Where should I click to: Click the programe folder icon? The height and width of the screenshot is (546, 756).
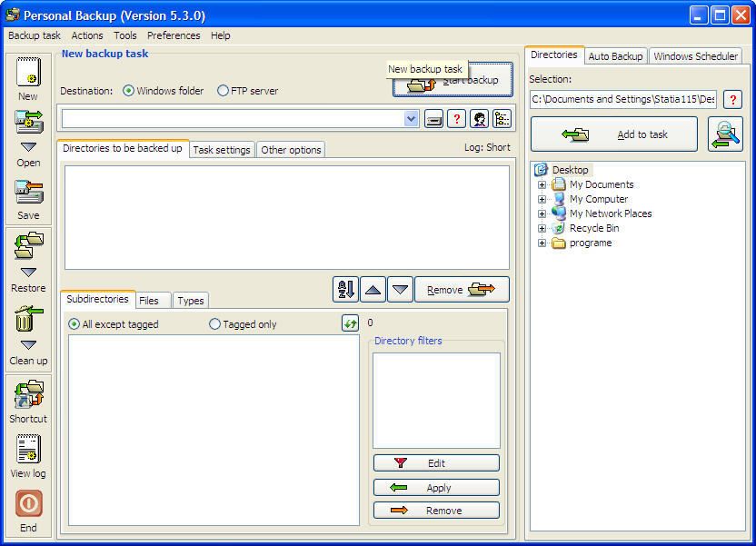click(559, 243)
